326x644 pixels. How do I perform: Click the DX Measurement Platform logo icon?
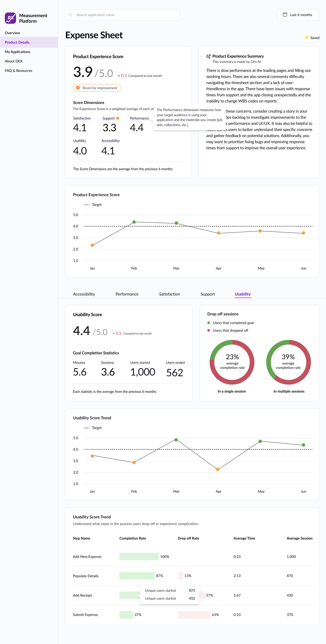11,18
